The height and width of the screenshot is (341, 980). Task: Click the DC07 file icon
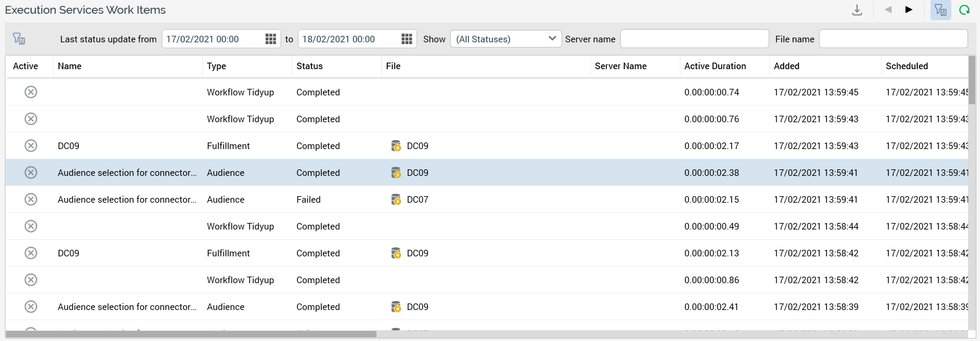click(x=396, y=199)
